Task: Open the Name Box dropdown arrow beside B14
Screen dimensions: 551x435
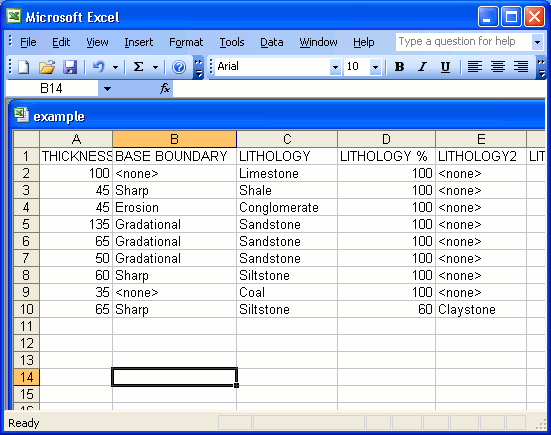Action: click(107, 89)
